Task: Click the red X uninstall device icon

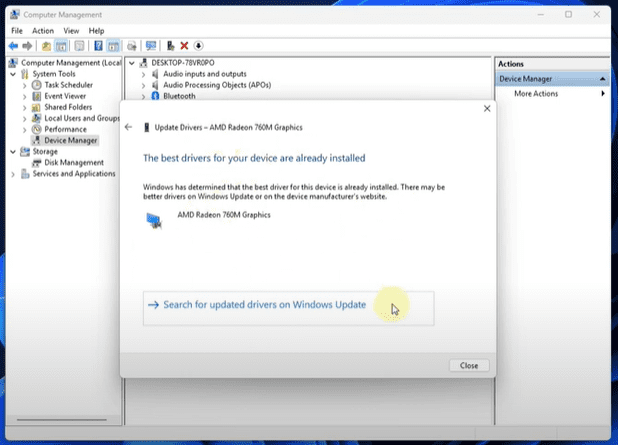Action: (x=184, y=46)
